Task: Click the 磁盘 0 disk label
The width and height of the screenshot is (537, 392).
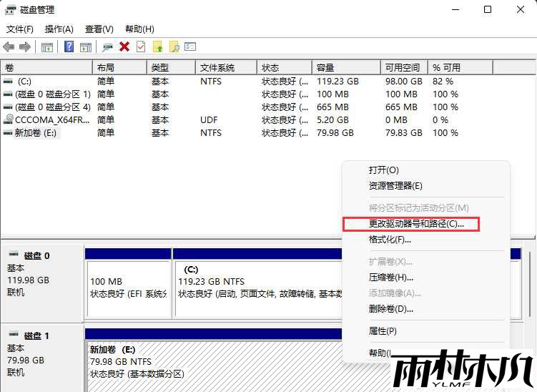Action: pos(36,256)
